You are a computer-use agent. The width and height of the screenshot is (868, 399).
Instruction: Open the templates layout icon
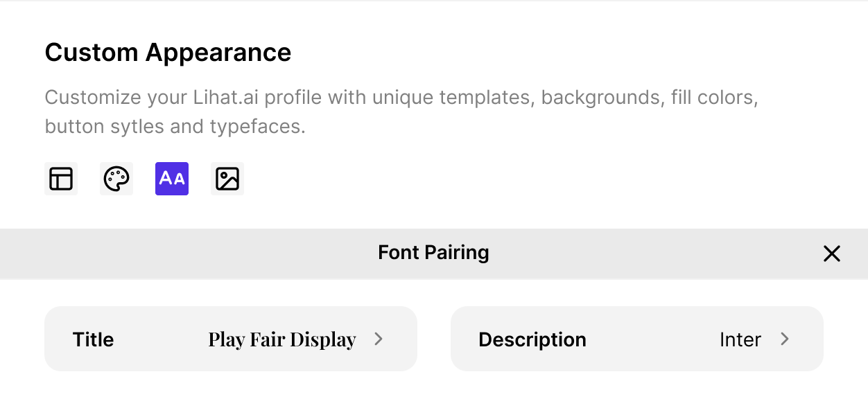point(61,179)
